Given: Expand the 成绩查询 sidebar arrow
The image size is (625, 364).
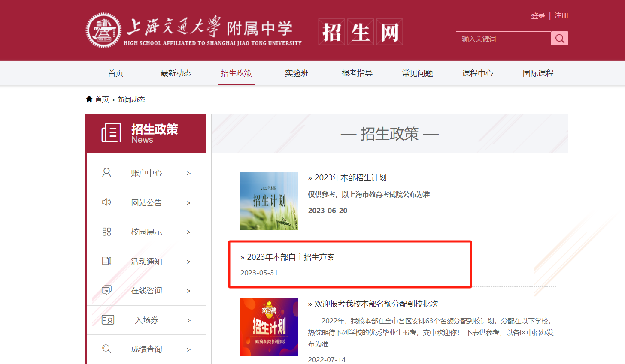Looking at the screenshot, I should (188, 349).
